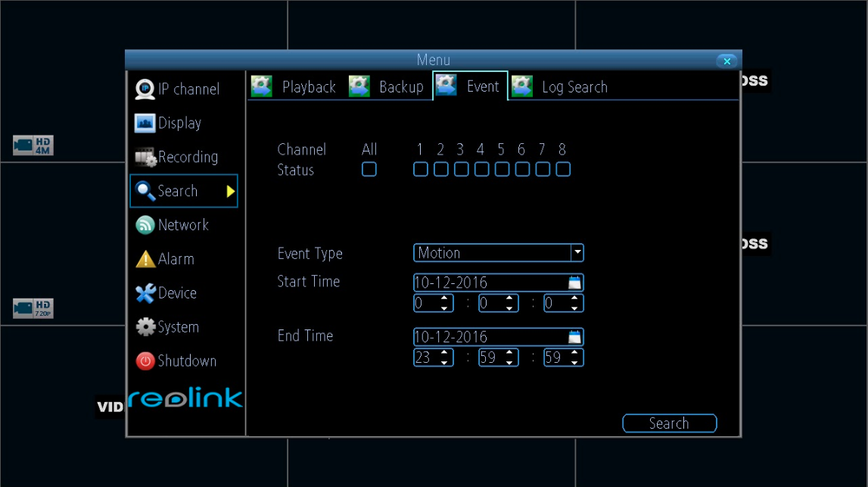Increase the End Time hour with stepper arrow
The height and width of the screenshot is (487, 868).
click(x=444, y=354)
